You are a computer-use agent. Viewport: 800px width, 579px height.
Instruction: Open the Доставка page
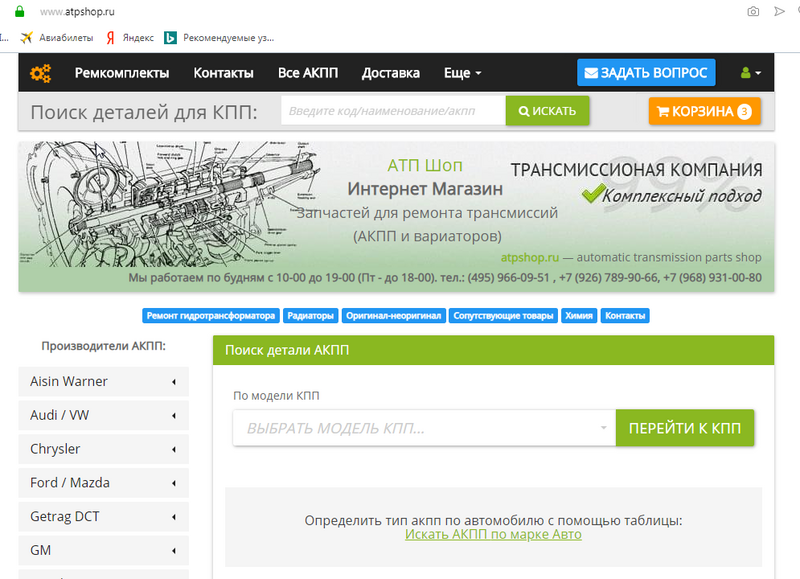(391, 73)
